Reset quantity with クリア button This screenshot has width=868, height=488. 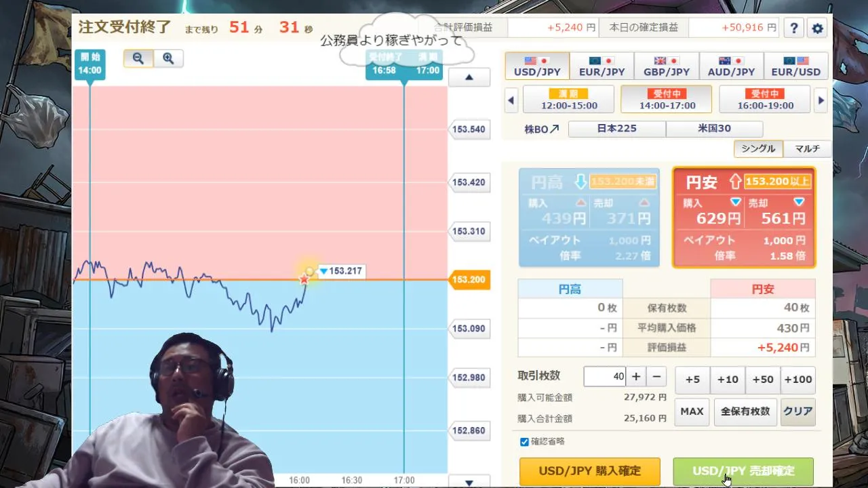[x=797, y=411]
